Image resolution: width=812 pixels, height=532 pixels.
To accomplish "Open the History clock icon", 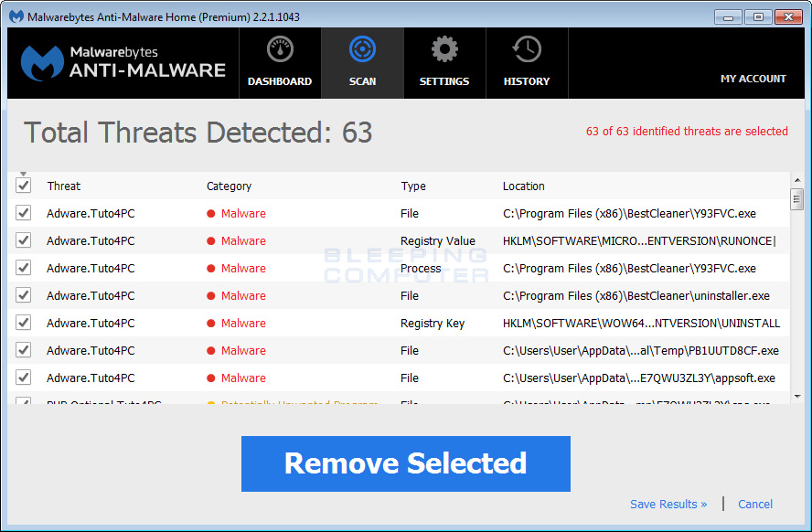I will pos(527,50).
